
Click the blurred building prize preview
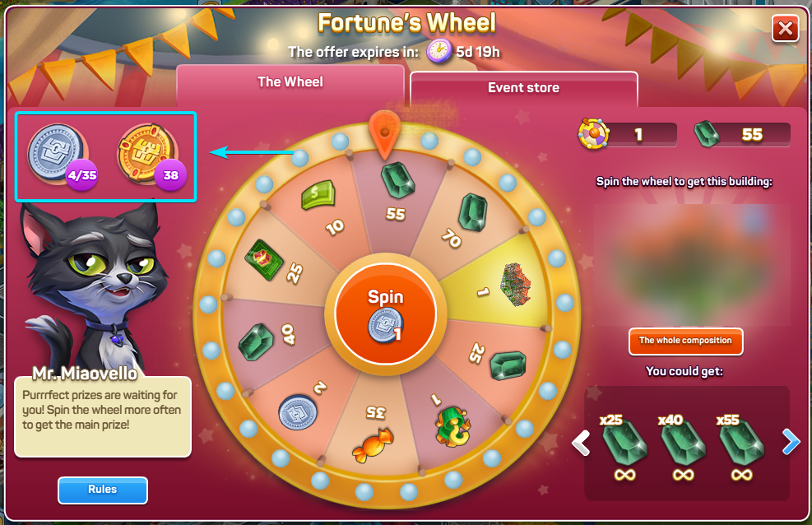[692, 264]
